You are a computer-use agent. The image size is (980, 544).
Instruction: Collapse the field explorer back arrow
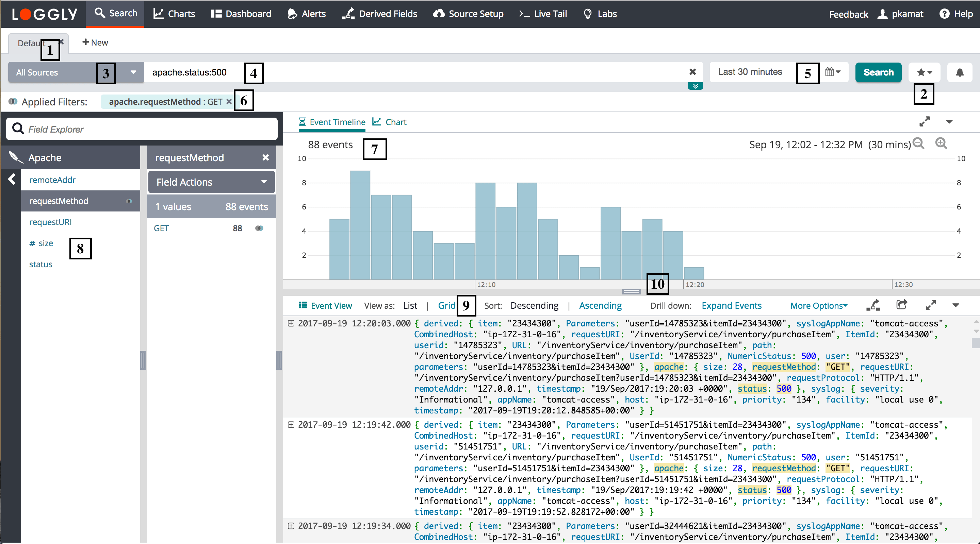coord(12,179)
